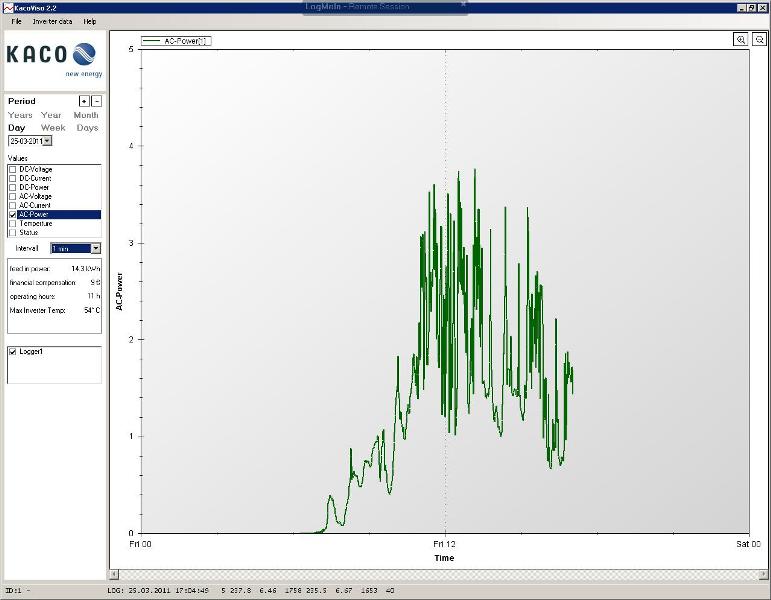Uncheck the AC-Power checkbox
This screenshot has height=600, width=771.
point(13,215)
